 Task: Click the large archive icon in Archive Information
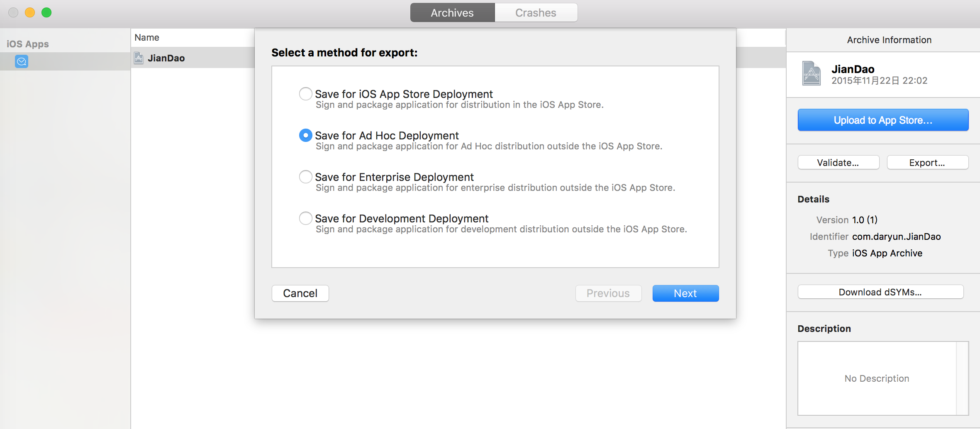coord(811,73)
